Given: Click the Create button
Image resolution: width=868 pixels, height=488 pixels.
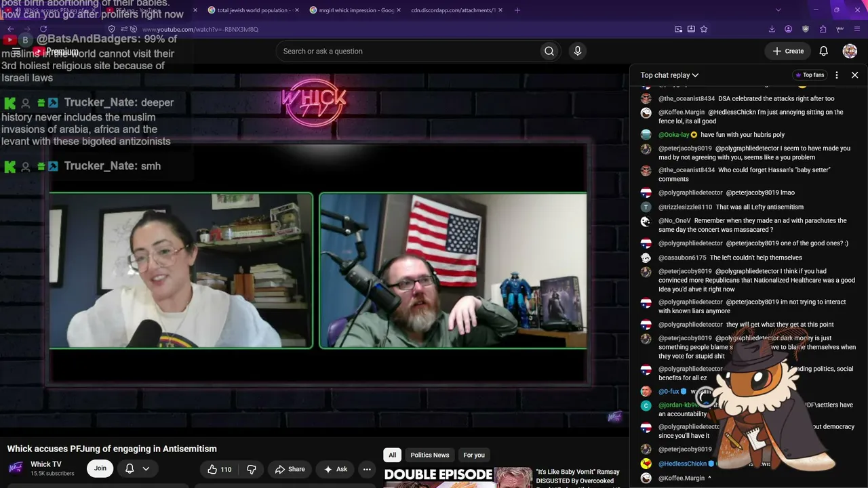Looking at the screenshot, I should 788,51.
